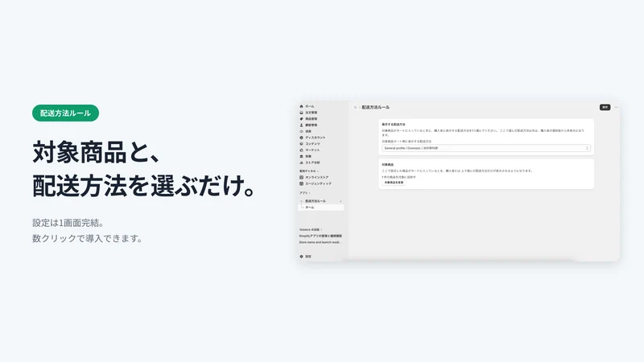Select the 顧客管理 person icon
644x362 pixels.
tap(301, 125)
